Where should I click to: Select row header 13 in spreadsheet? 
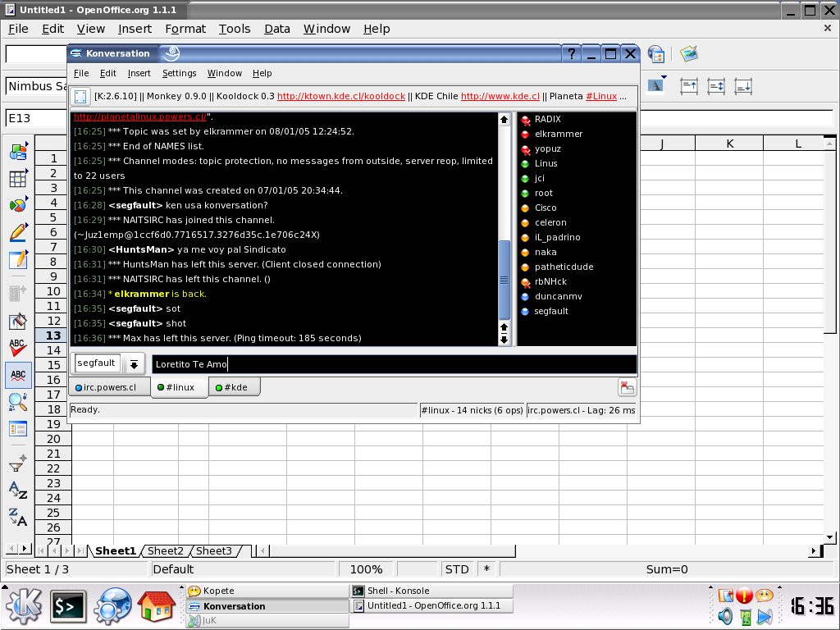coord(53,336)
